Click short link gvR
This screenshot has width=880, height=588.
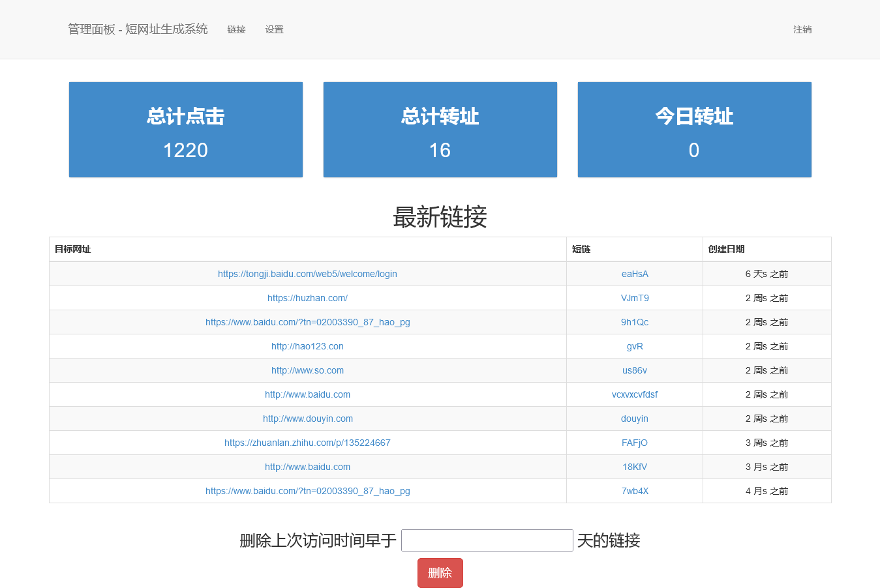634,346
